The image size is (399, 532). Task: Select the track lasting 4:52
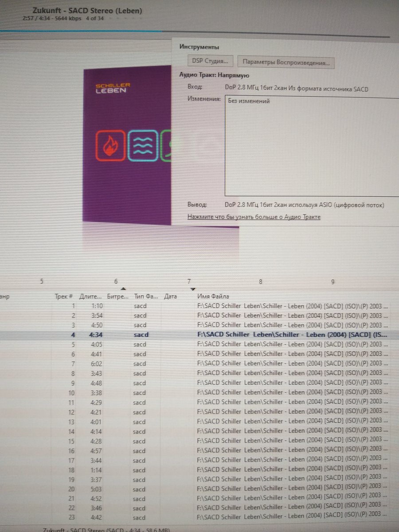[195, 499]
